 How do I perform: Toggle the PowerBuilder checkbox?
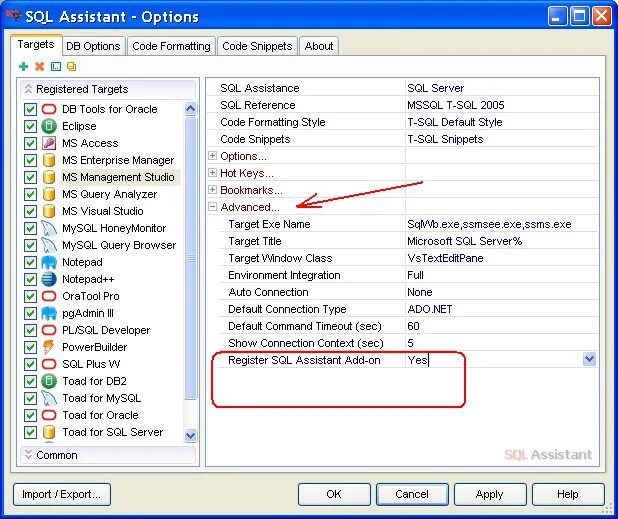[30, 347]
